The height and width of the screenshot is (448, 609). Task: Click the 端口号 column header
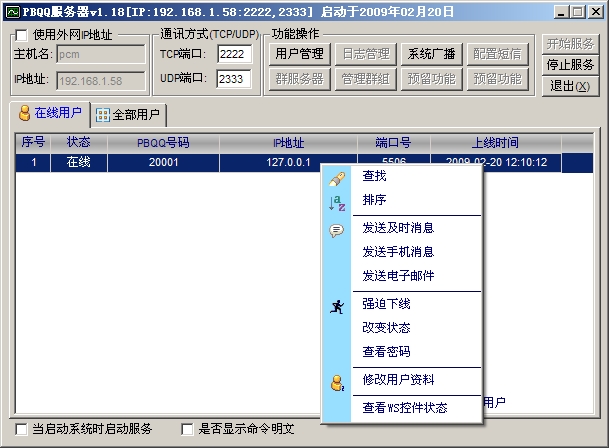point(393,142)
